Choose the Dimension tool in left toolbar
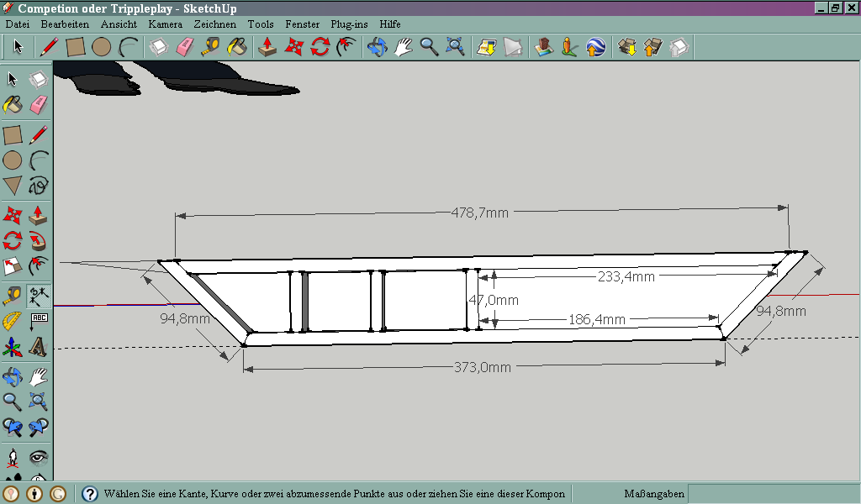861x504 pixels. [x=38, y=294]
